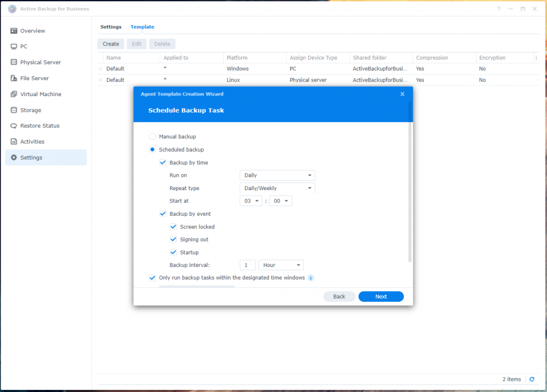Click the Edit button
Image resolution: width=547 pixels, height=392 pixels.
click(136, 44)
